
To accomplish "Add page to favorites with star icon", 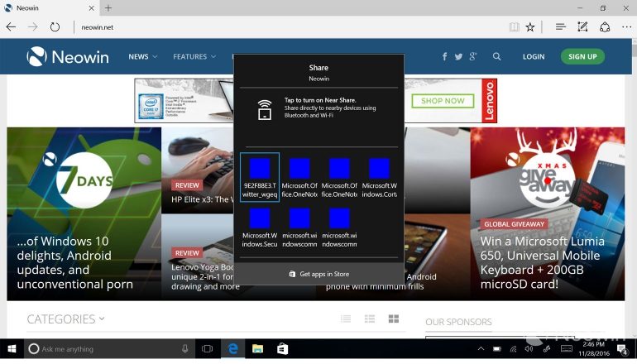I will click(x=530, y=27).
